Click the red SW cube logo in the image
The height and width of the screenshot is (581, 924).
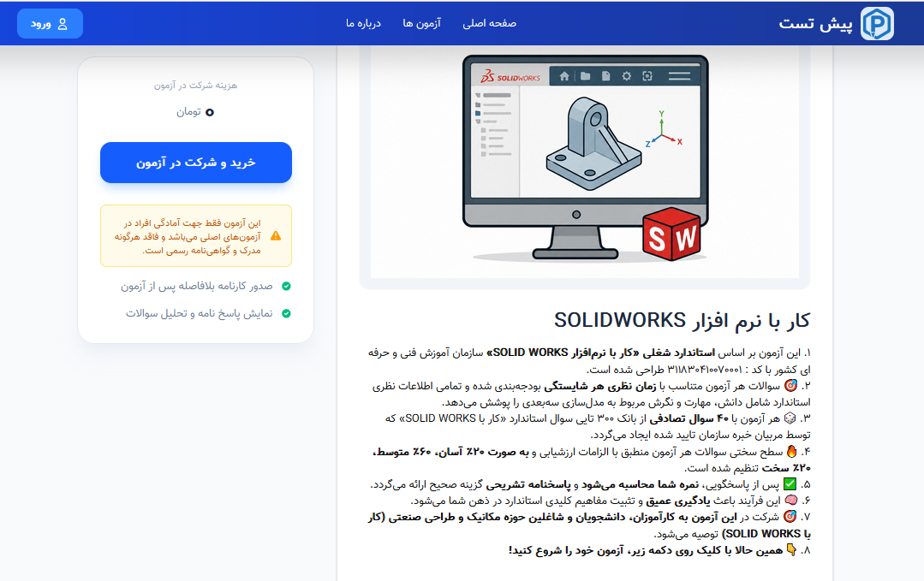673,234
